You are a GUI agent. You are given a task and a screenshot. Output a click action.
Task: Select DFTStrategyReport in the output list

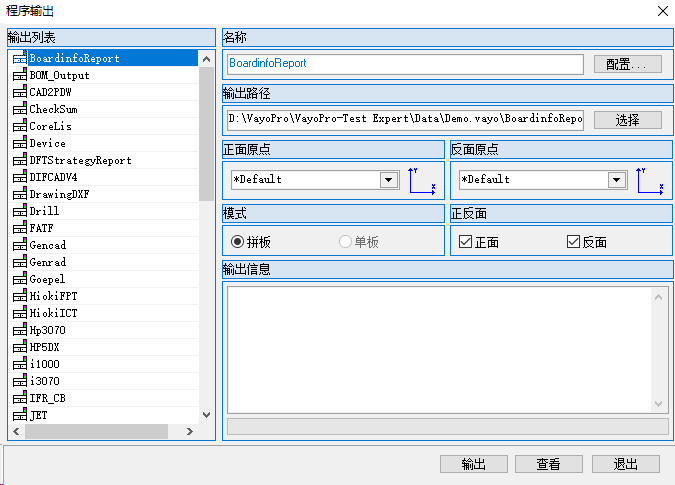[80, 160]
